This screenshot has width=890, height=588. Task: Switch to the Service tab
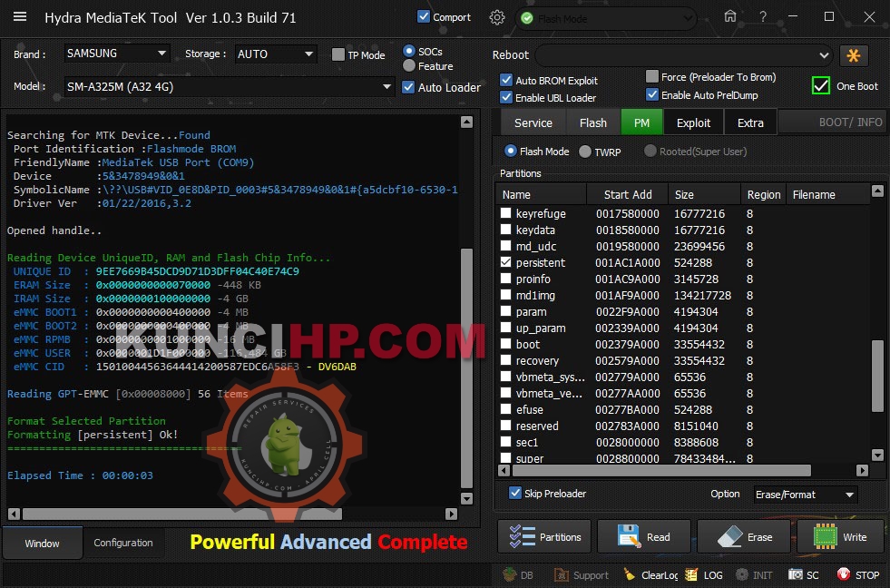(533, 122)
